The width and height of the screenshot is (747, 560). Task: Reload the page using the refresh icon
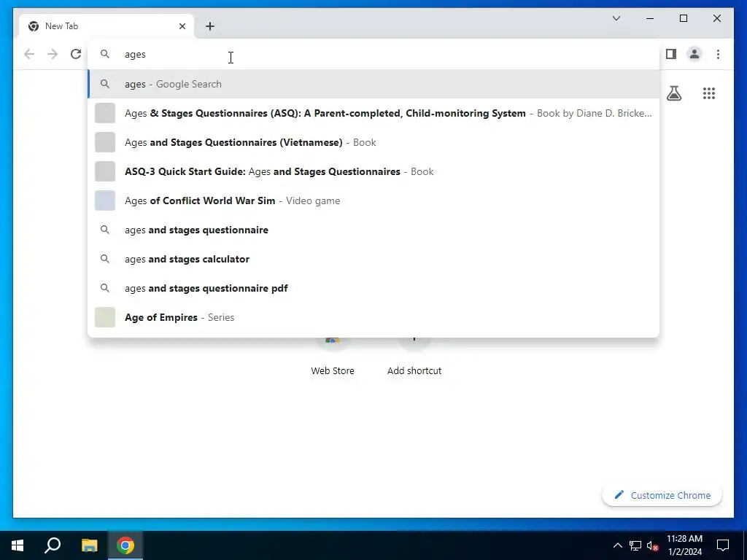point(76,54)
